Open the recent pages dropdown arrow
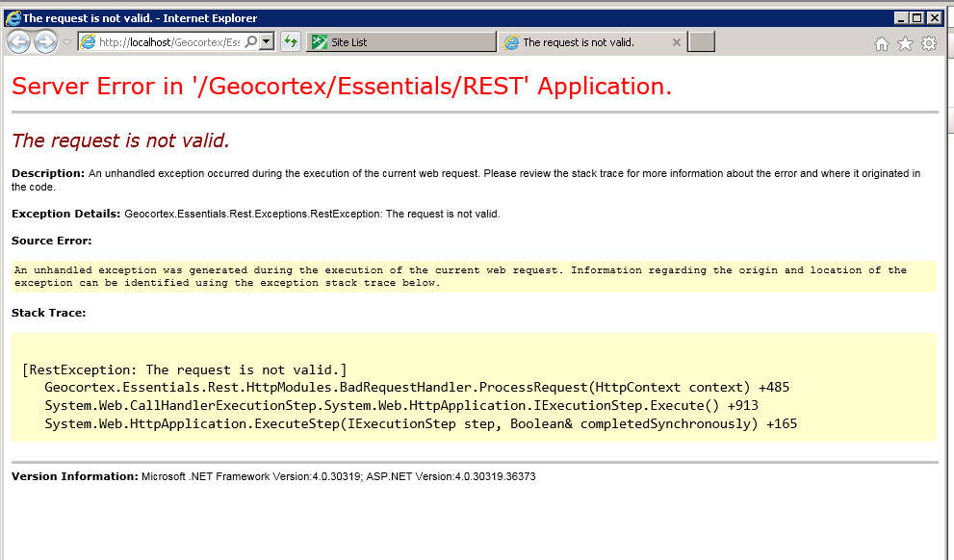The height and width of the screenshot is (560, 954). click(x=67, y=42)
